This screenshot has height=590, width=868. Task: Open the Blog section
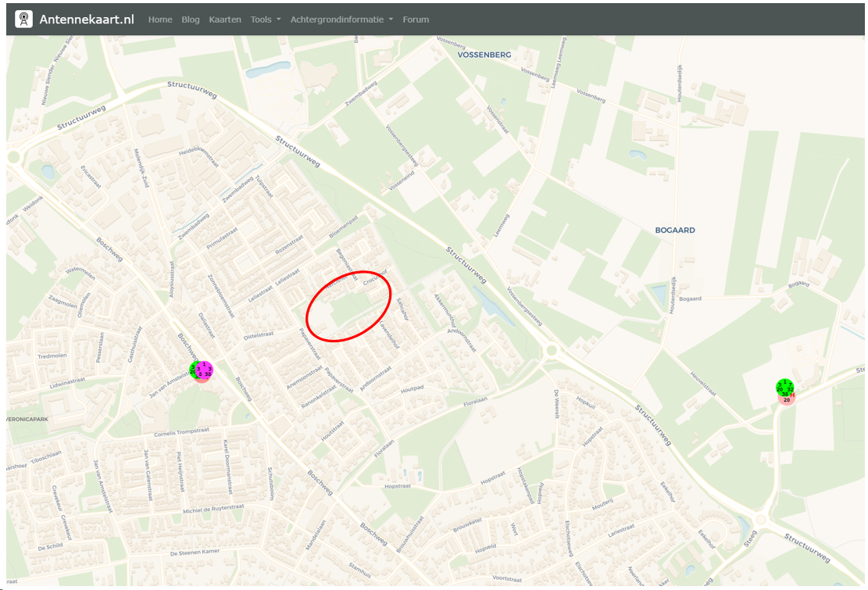coord(191,20)
